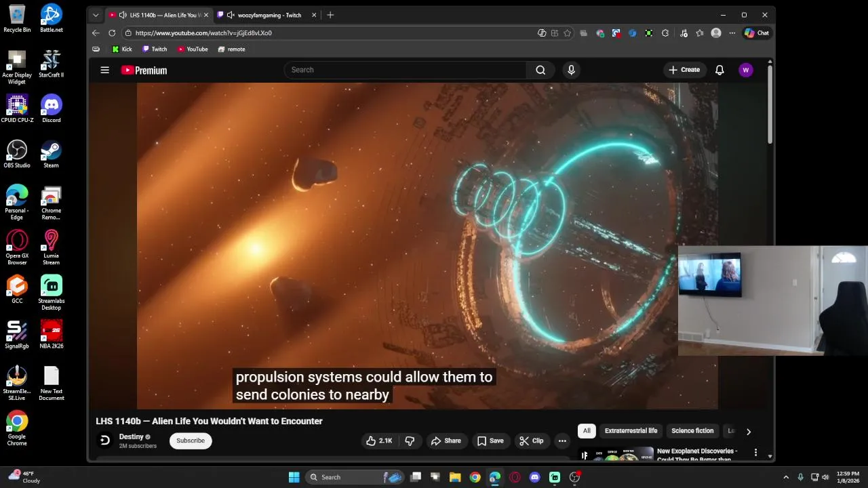Image resolution: width=868 pixels, height=488 pixels.
Task: Toggle microphone tray icon
Action: click(801, 477)
